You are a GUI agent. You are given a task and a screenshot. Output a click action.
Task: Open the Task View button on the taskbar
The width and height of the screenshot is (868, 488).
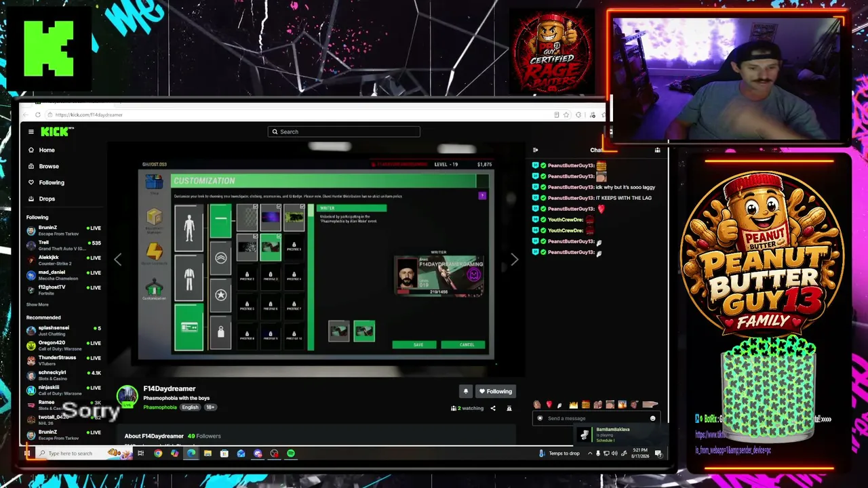(141, 453)
